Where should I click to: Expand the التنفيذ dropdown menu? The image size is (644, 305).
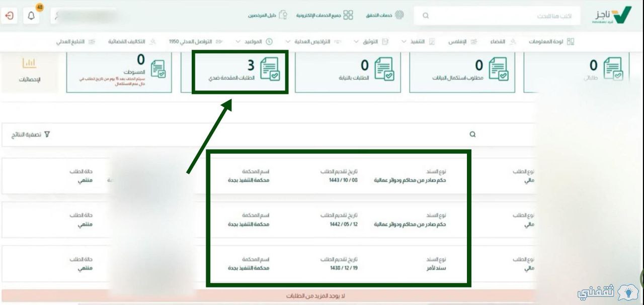click(x=419, y=42)
